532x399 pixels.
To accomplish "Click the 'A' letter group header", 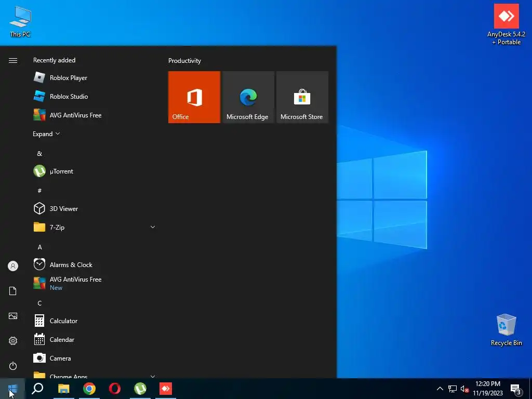I will pyautogui.click(x=39, y=247).
